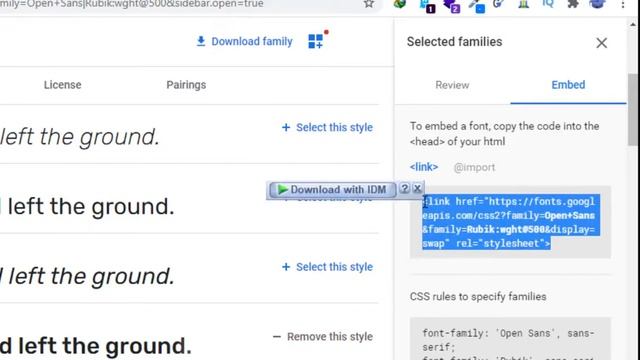
Task: Click the font-family CSS rules code
Action: click(510, 340)
